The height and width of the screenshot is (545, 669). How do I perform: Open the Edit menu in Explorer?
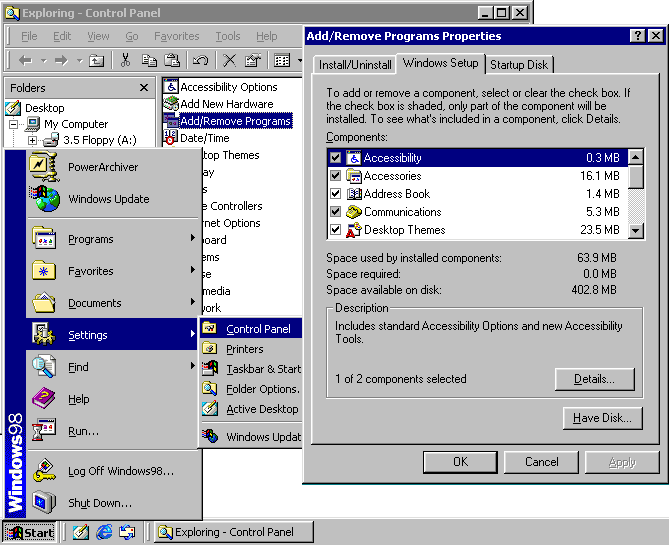[62, 36]
